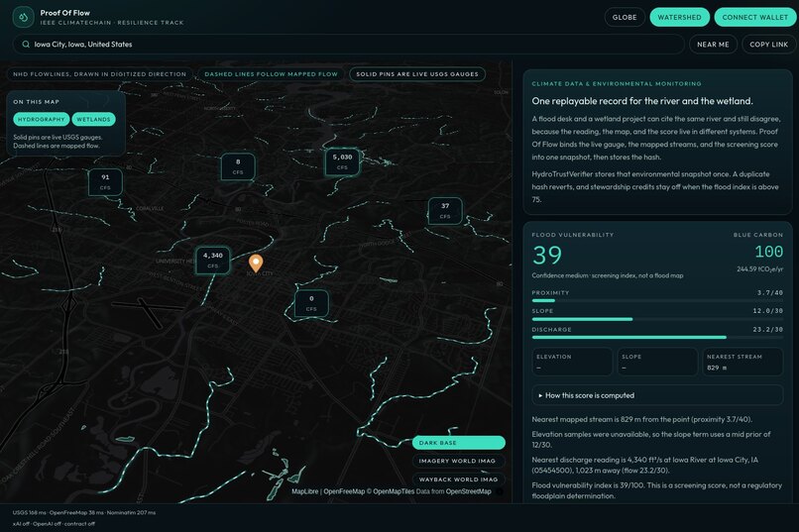Click the Elevation info card
The width and height of the screenshot is (799, 532).
[x=572, y=362]
